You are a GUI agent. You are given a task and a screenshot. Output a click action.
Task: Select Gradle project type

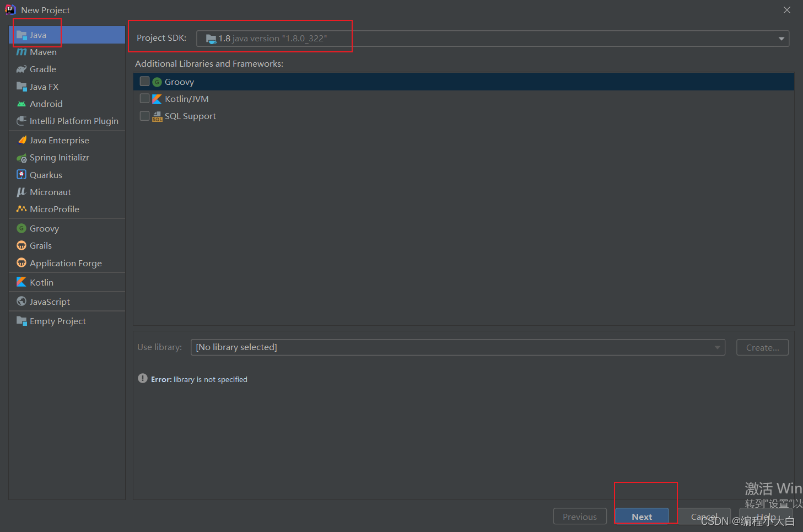tap(67, 69)
